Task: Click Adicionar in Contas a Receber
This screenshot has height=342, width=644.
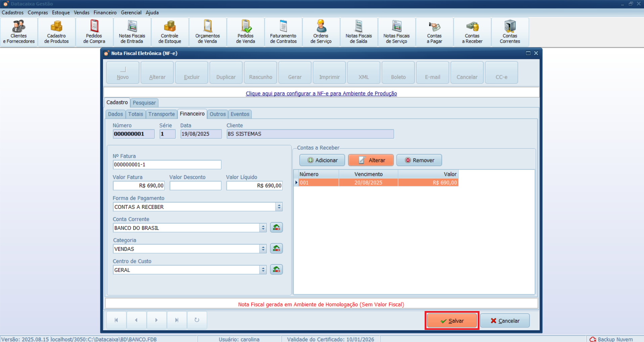Action: [322, 160]
